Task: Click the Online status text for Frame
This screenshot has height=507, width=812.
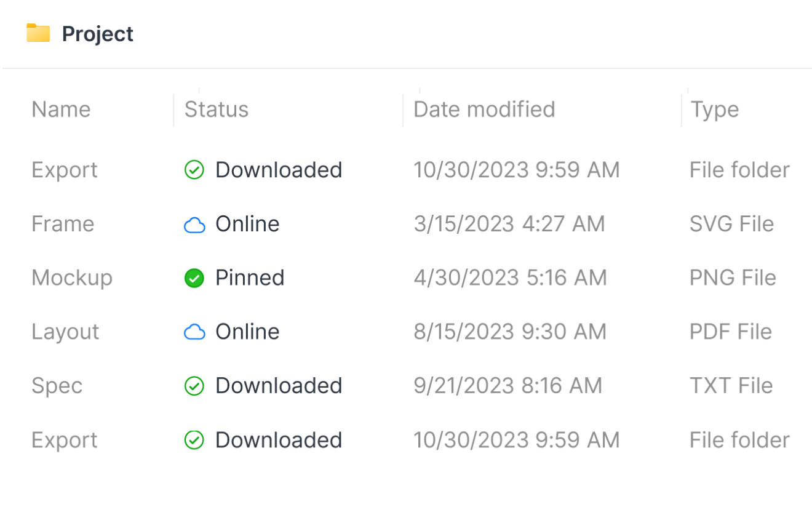Action: click(247, 224)
